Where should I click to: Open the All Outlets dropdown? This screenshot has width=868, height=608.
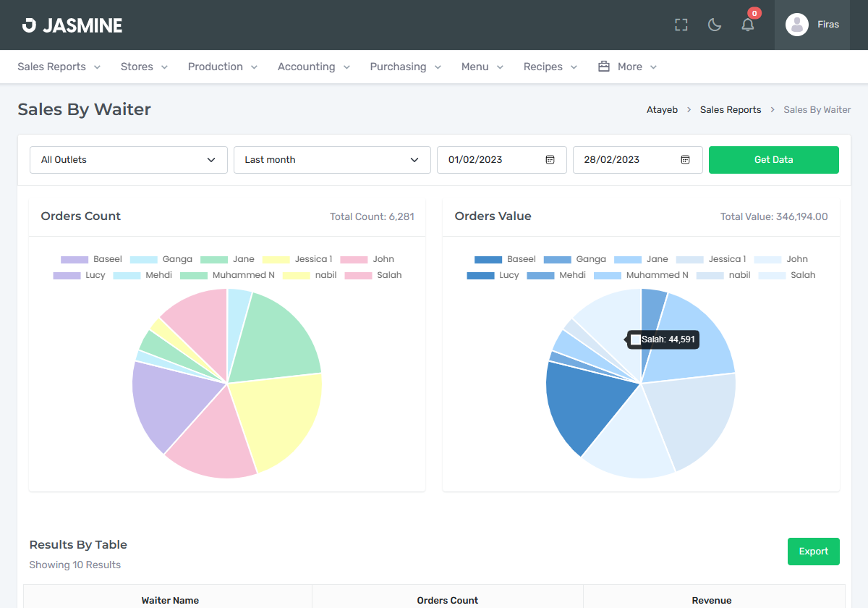pyautogui.click(x=129, y=160)
